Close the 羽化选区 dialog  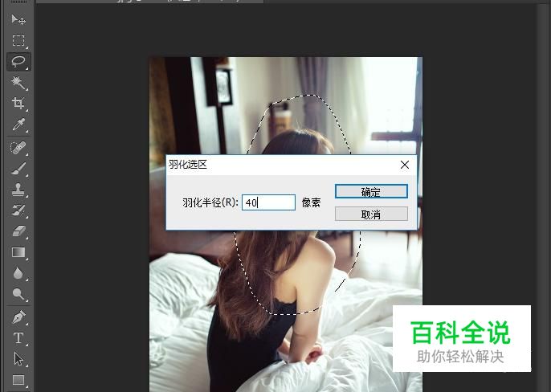pos(405,165)
